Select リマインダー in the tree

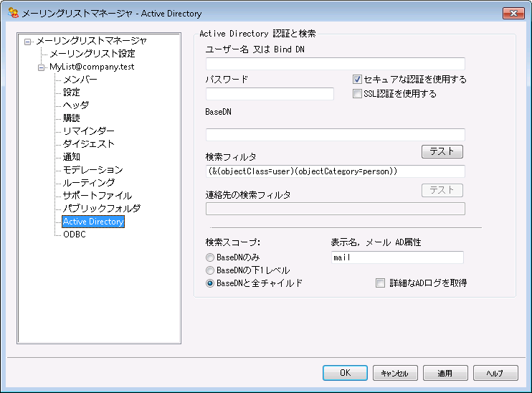click(x=89, y=131)
